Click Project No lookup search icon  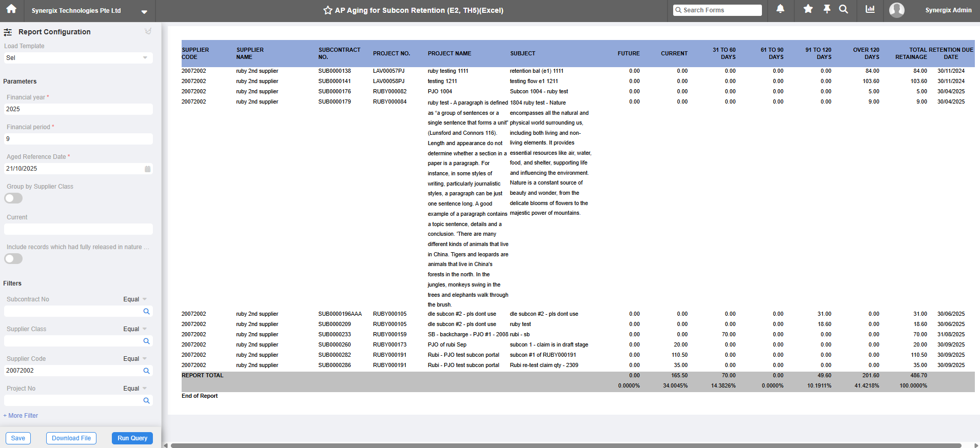(147, 400)
